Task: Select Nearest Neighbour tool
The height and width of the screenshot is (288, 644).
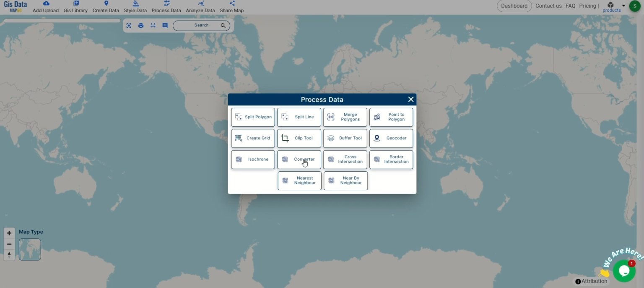Action: 299,181
